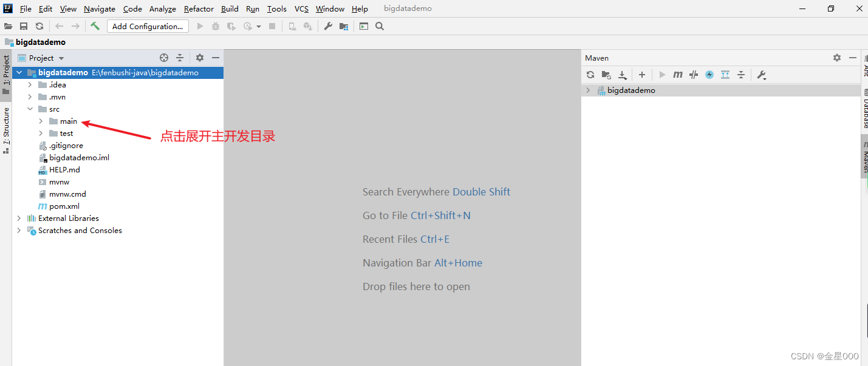Open the Navigate menu
868x366 pixels.
point(99,8)
